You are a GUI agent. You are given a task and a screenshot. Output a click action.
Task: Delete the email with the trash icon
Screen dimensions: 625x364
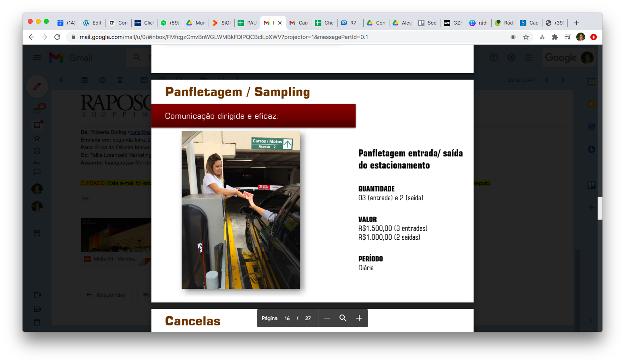[x=120, y=80]
